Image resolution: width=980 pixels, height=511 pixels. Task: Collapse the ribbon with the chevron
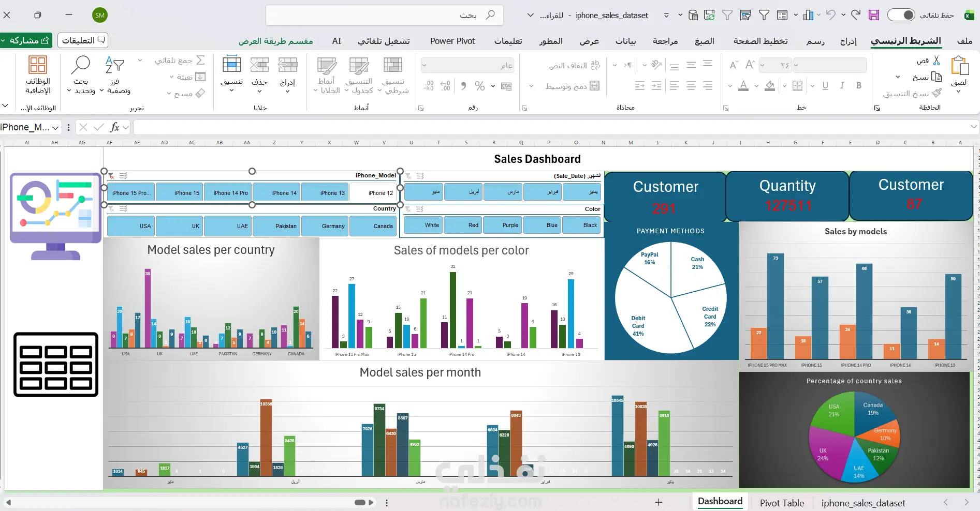click(5, 105)
